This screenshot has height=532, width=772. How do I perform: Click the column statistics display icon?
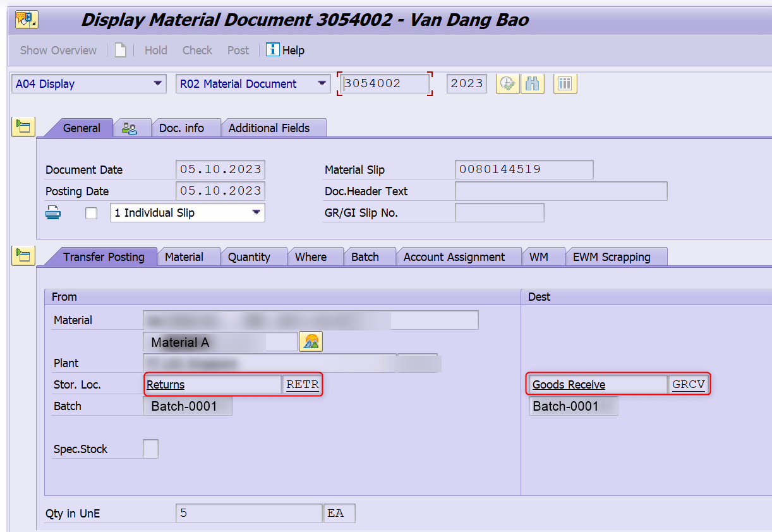(565, 83)
